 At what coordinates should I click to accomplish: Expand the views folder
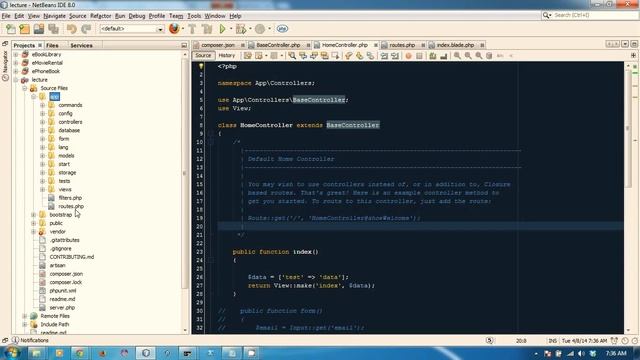(x=42, y=189)
